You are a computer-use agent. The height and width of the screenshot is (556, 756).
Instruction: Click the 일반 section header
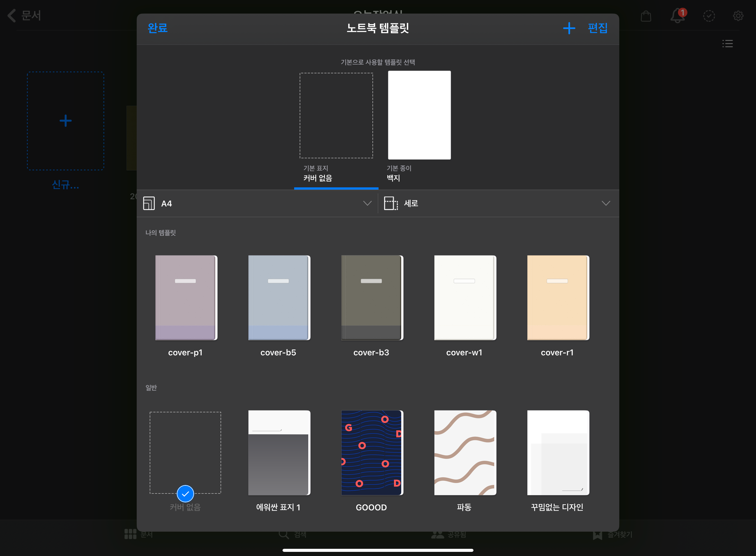(x=151, y=388)
